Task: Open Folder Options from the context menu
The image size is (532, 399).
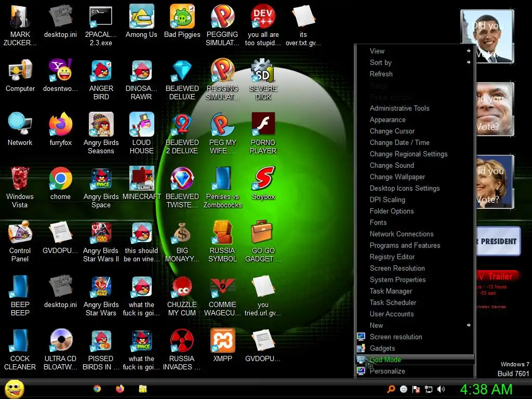Action: click(x=415, y=211)
